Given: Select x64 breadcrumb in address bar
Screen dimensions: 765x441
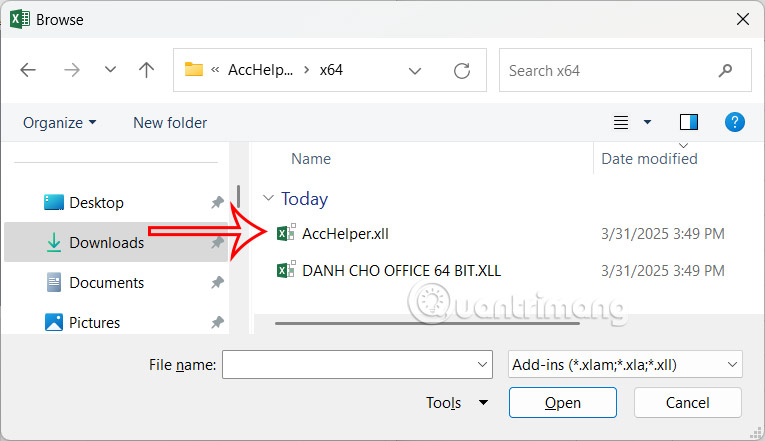Looking at the screenshot, I should pos(331,70).
